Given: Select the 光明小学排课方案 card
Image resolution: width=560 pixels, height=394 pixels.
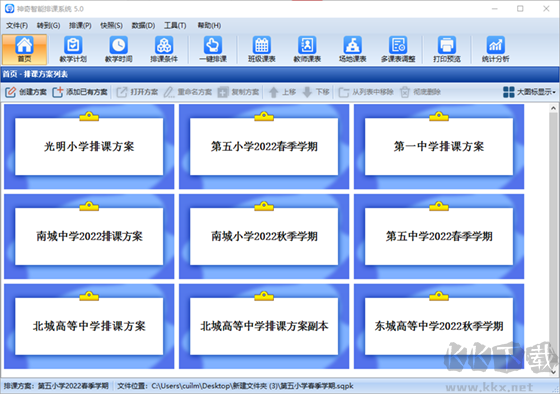Looking at the screenshot, I should [x=89, y=146].
